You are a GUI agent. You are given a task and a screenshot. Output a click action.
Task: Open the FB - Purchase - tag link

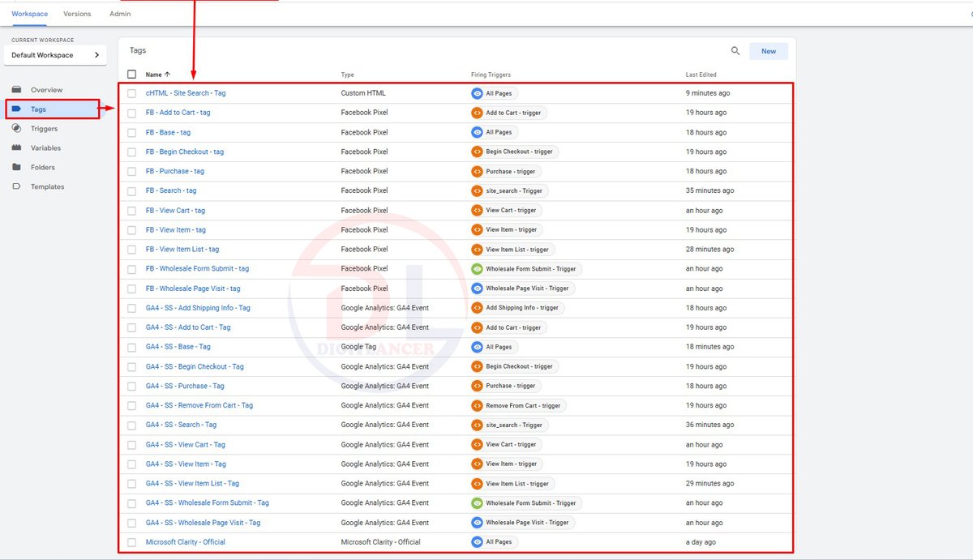pyautogui.click(x=175, y=171)
